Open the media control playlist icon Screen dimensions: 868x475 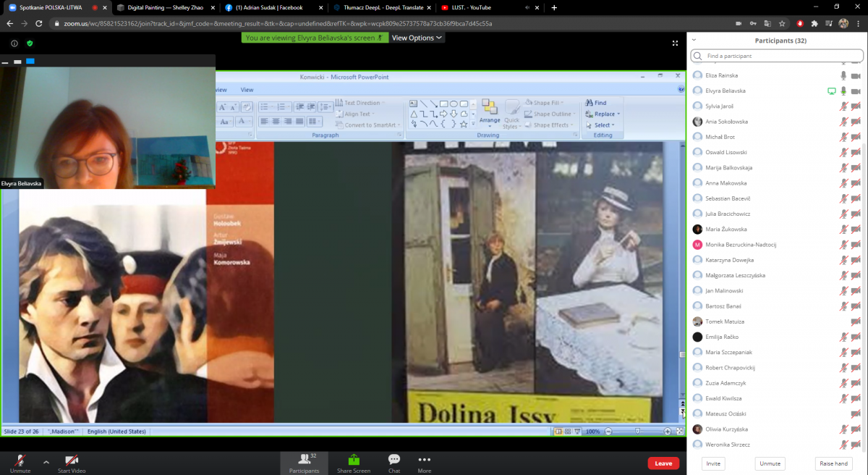[830, 23]
